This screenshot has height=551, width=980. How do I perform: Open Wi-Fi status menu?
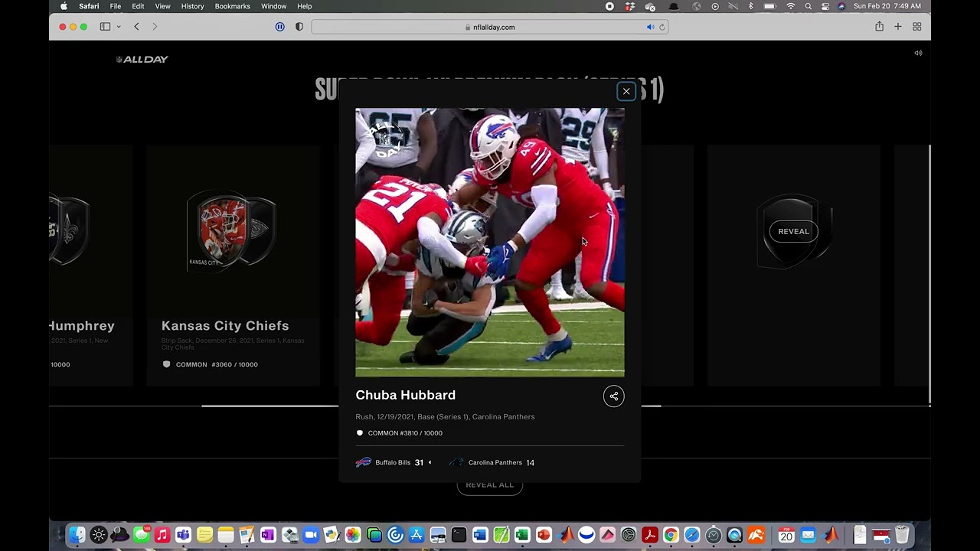click(x=790, y=6)
